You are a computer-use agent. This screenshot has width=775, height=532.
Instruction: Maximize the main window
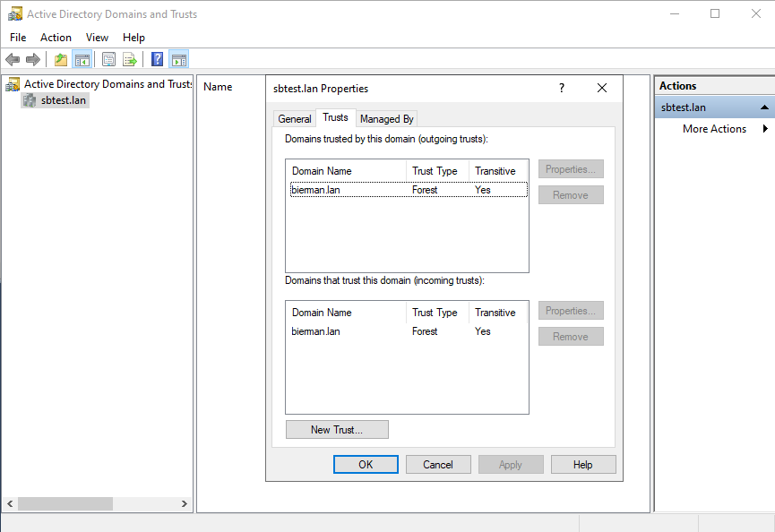tap(715, 13)
